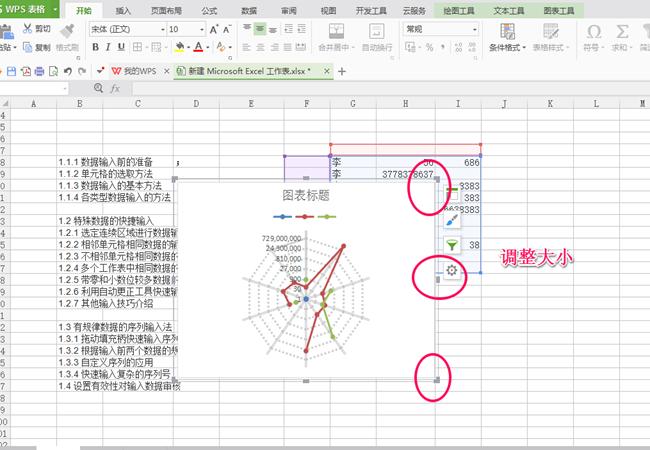Close the 新建 Microsoft Excel 工作表.xlsx tab
The image size is (650, 450).
click(x=327, y=71)
